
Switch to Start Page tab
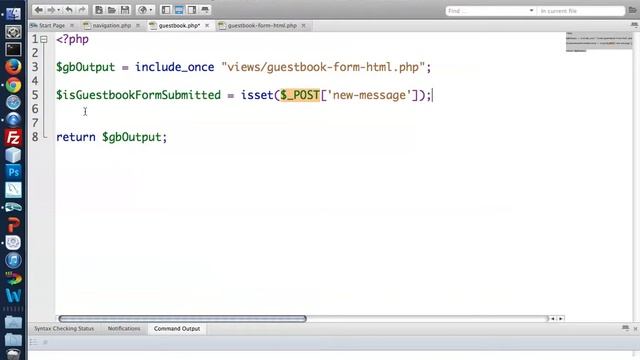pos(52,26)
